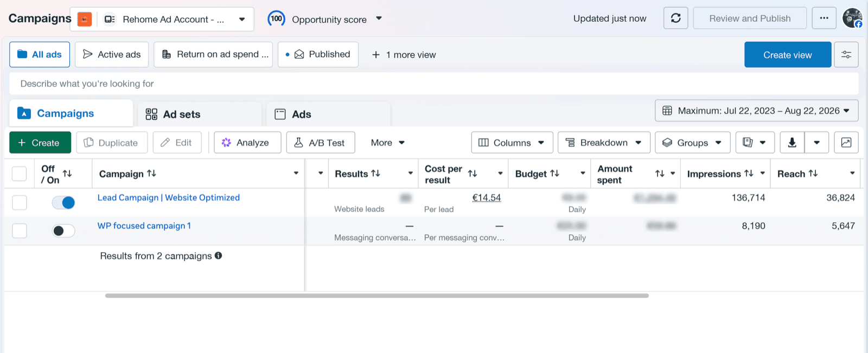Turn on the WP focused campaign 1 toggle
This screenshot has width=868, height=353.
point(63,230)
